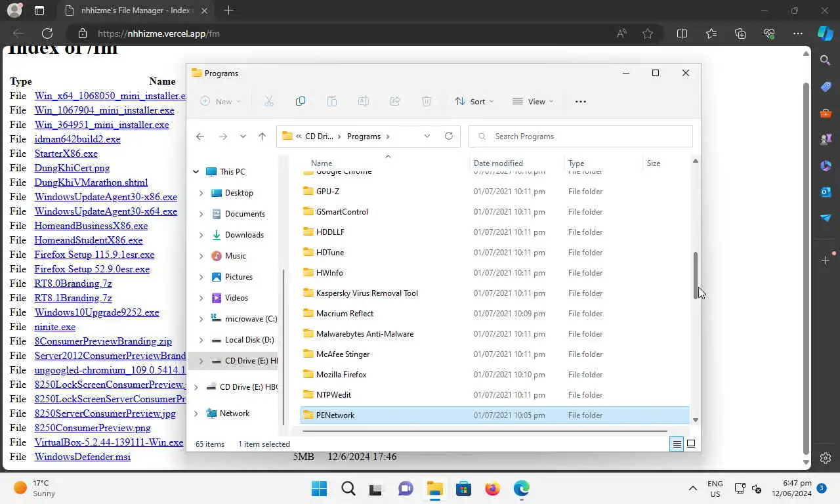Screen dimensions: 840x504
Task: Sort by the Size column header
Action: coord(654,163)
